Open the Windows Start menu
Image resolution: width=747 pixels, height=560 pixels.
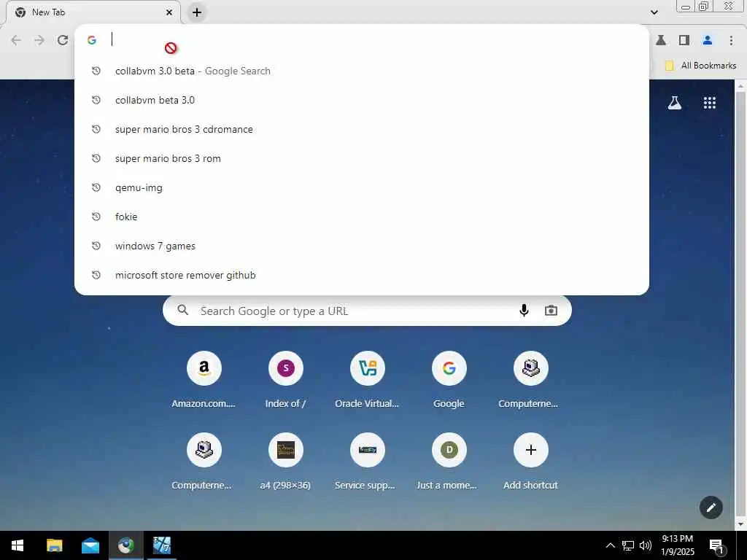[18, 545]
